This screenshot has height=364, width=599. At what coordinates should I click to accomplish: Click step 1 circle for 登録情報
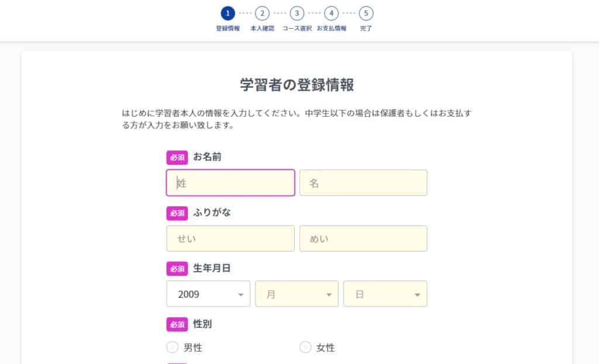point(228,13)
